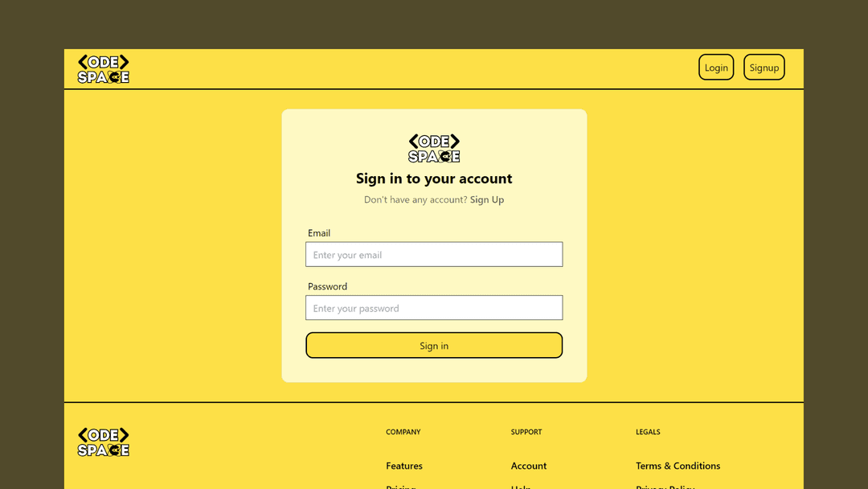Viewport: 868px width, 489px height.
Task: Click into the Password input field
Action: click(x=434, y=308)
